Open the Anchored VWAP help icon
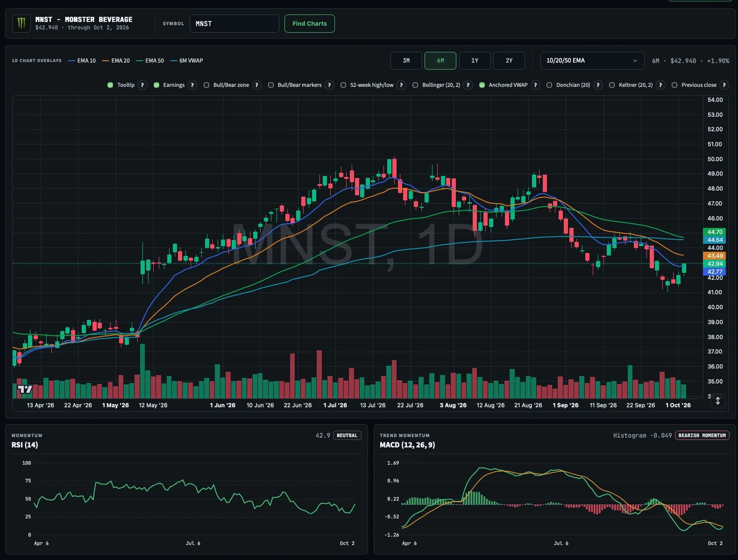Screen dimensions: 738x560 [x=536, y=85]
